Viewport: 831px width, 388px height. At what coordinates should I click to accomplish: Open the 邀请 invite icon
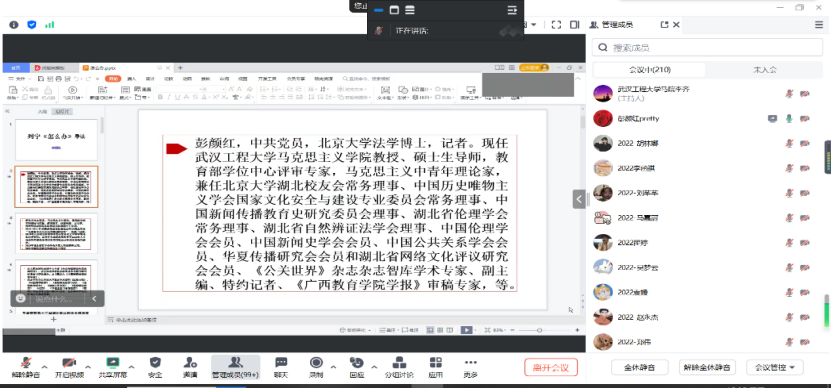click(190, 363)
